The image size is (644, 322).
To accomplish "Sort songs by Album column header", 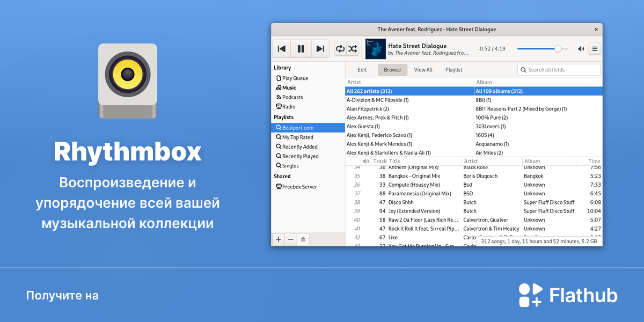I will 549,161.
